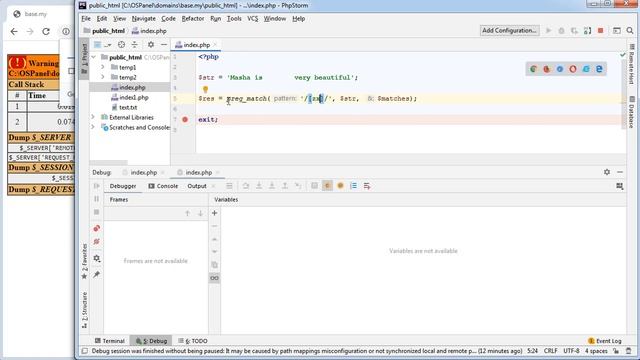Click Evaluate Expression calculator icon
This screenshot has height=360, width=640.
click(314, 186)
